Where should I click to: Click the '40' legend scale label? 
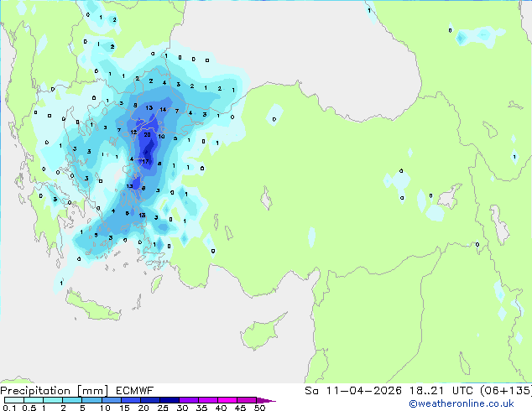221,408
